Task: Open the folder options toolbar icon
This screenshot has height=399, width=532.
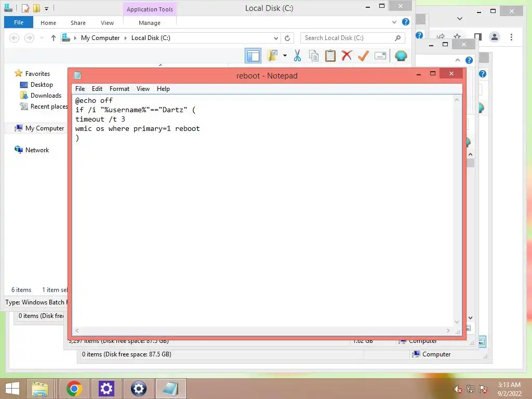Action: click(272, 55)
